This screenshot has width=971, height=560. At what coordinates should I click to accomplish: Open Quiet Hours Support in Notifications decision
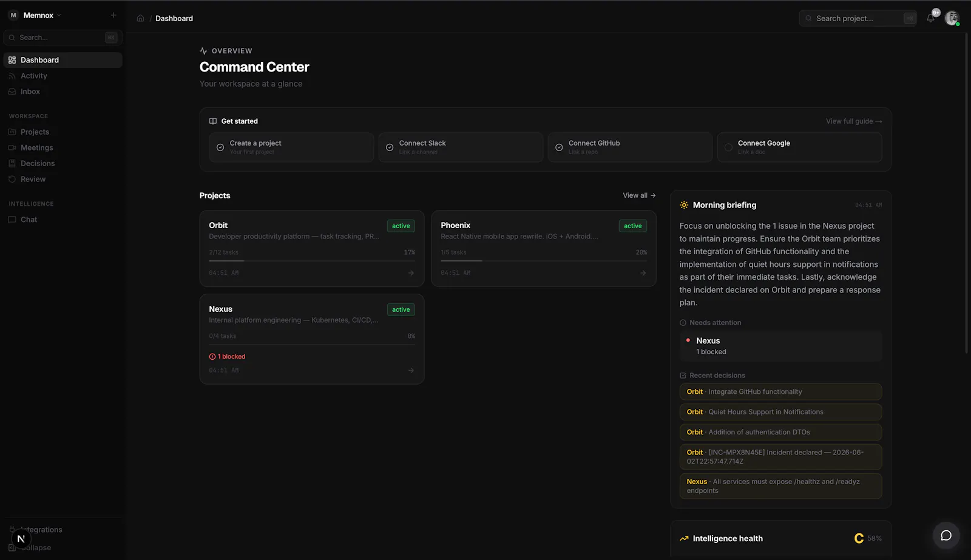pyautogui.click(x=780, y=412)
